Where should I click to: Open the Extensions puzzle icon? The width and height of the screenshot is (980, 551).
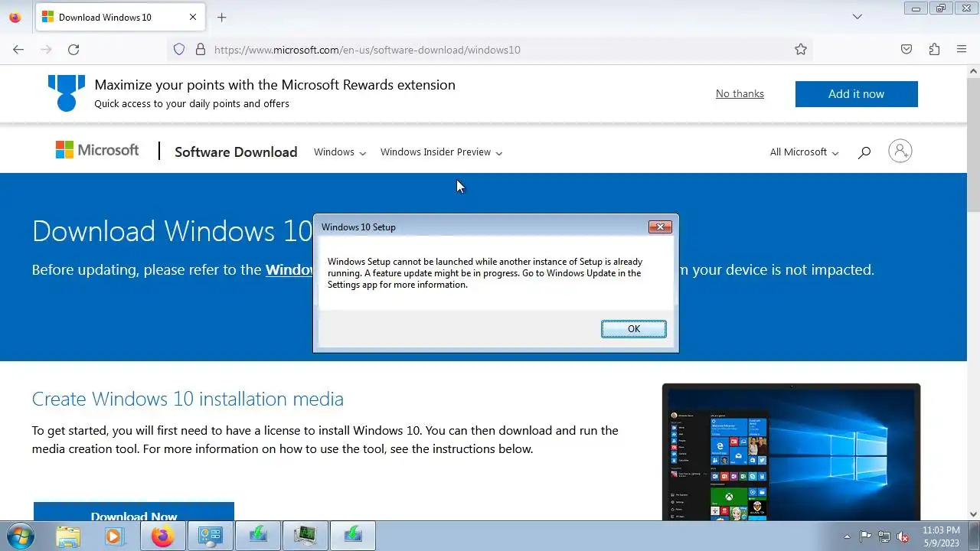pos(934,49)
